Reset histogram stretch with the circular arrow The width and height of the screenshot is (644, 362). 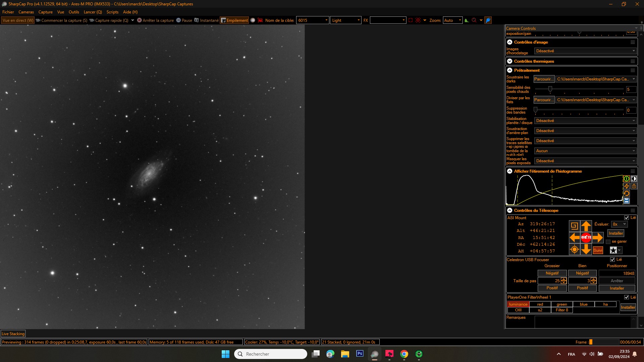pos(626,193)
